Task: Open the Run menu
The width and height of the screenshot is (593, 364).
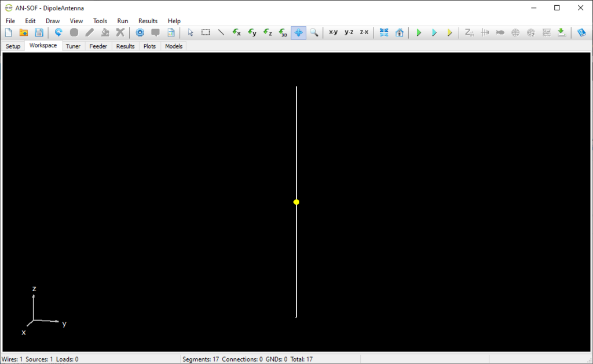Action: 122,21
